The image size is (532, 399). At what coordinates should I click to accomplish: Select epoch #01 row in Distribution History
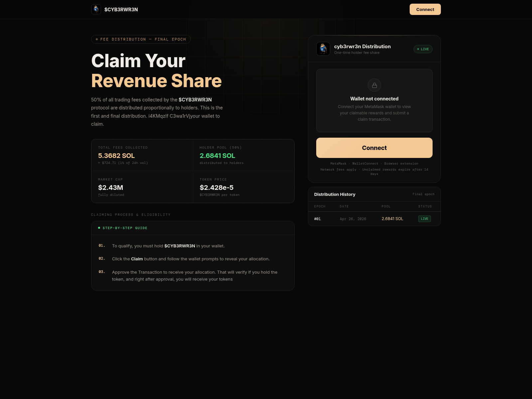click(374, 219)
